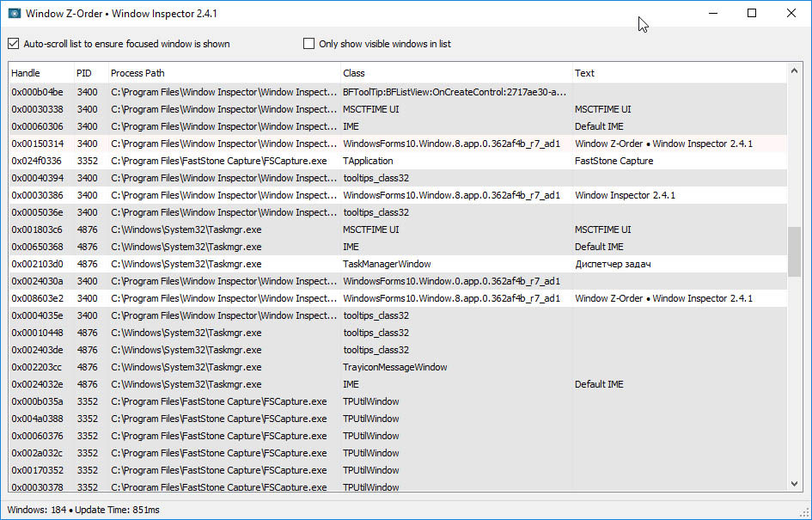Viewport: 812px width, 520px height.
Task: Select handle 0x002403de row
Action: (398, 350)
